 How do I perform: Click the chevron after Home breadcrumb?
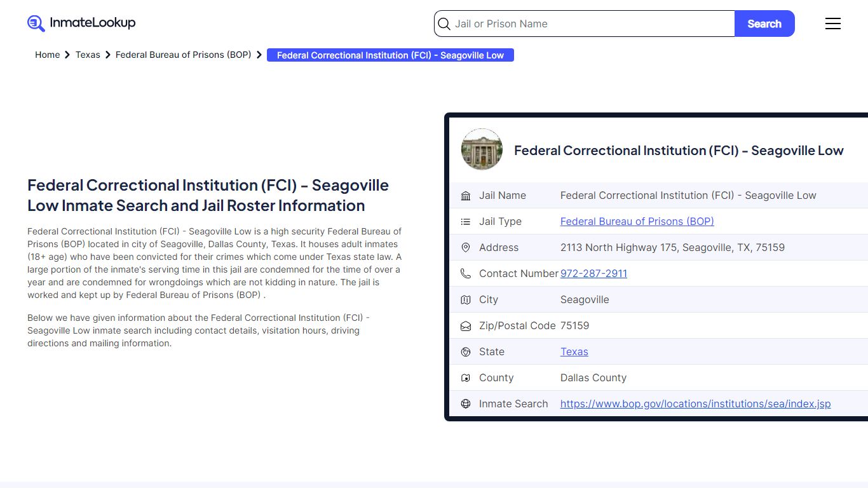pos(67,55)
